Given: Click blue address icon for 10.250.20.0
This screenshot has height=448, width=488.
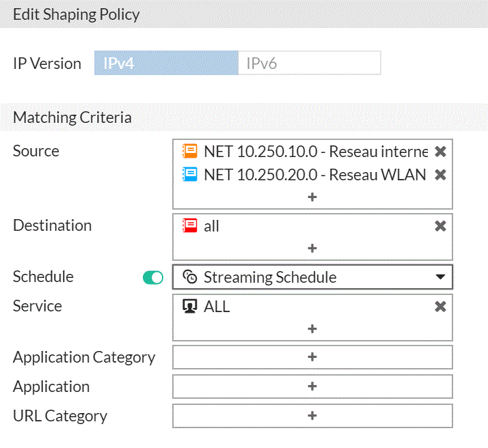Looking at the screenshot, I should tap(189, 175).
